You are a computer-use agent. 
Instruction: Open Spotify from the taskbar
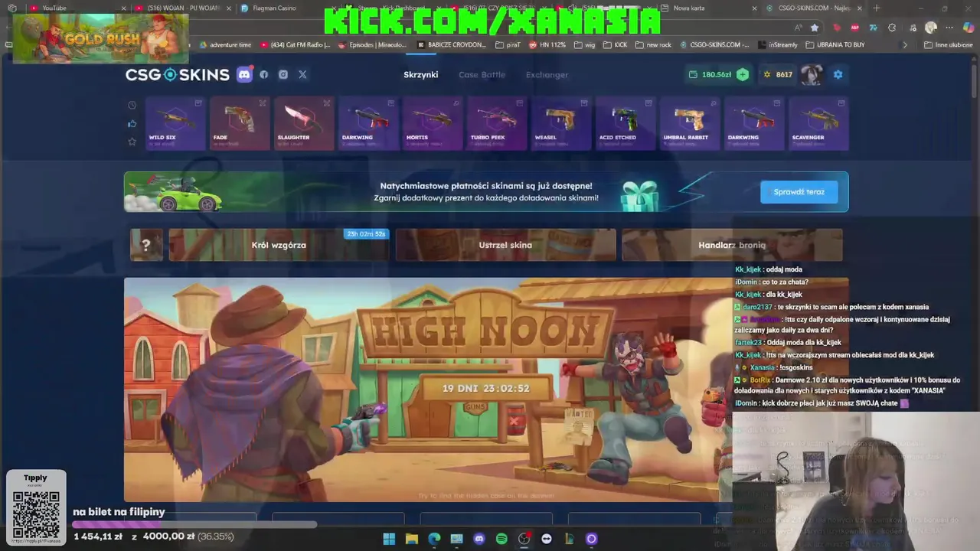point(501,539)
